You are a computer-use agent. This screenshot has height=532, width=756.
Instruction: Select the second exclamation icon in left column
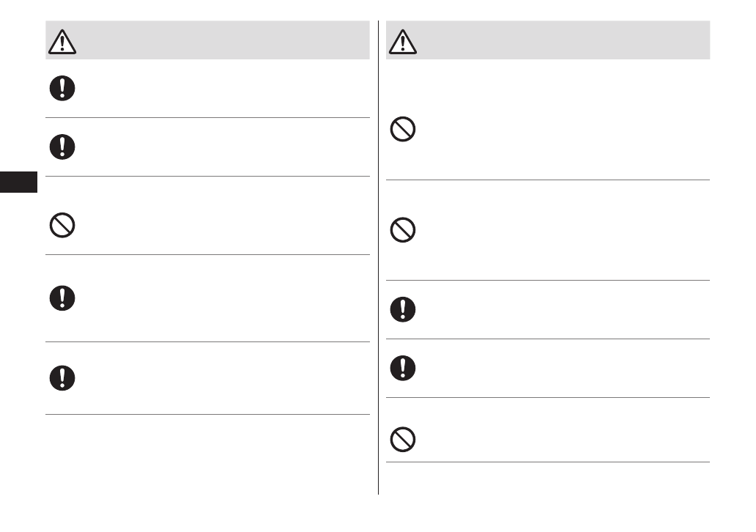pyautogui.click(x=62, y=147)
